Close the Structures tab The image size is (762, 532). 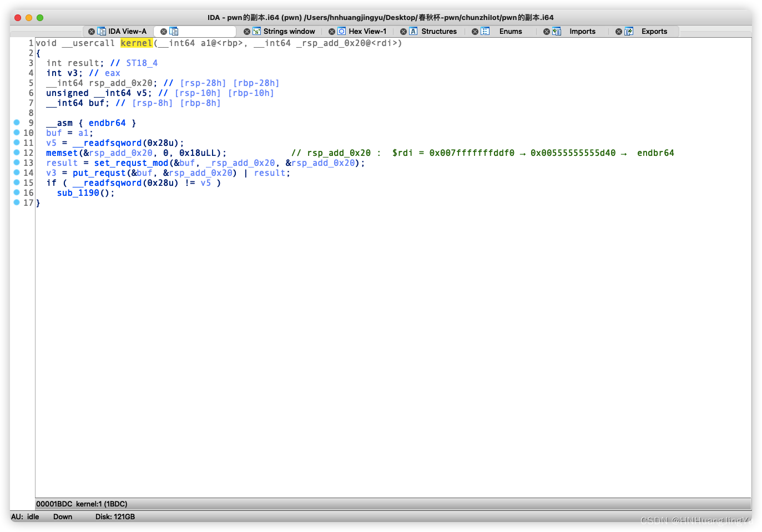pos(403,32)
